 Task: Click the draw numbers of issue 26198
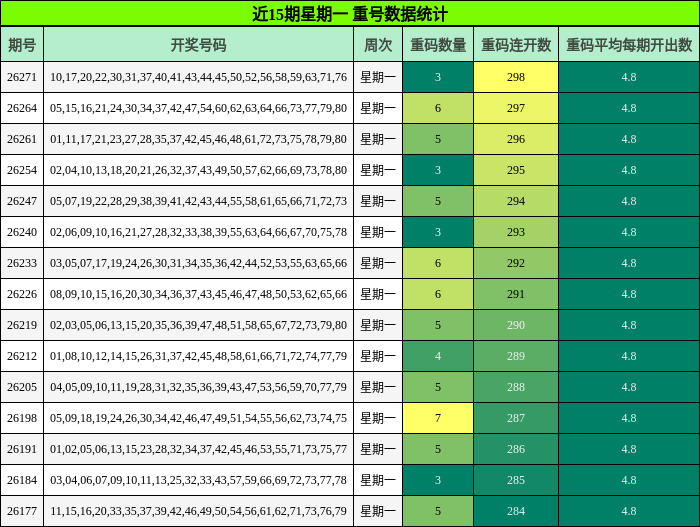click(x=199, y=418)
